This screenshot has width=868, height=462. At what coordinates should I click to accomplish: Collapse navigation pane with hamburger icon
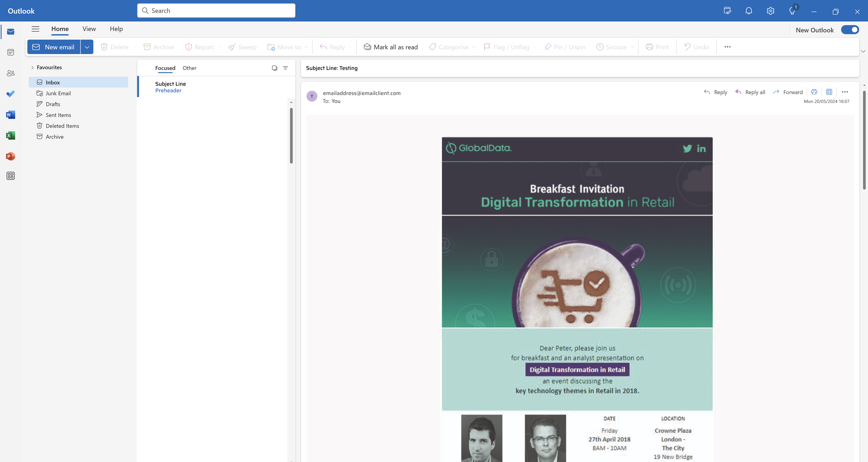(35, 29)
